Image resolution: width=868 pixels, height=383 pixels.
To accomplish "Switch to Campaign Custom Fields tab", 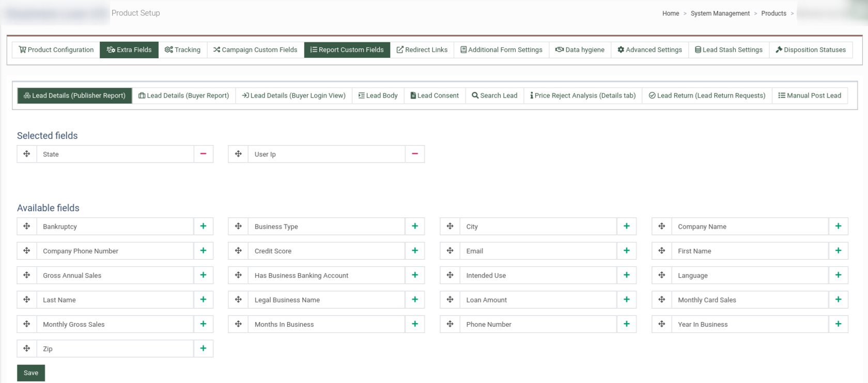I will click(255, 50).
